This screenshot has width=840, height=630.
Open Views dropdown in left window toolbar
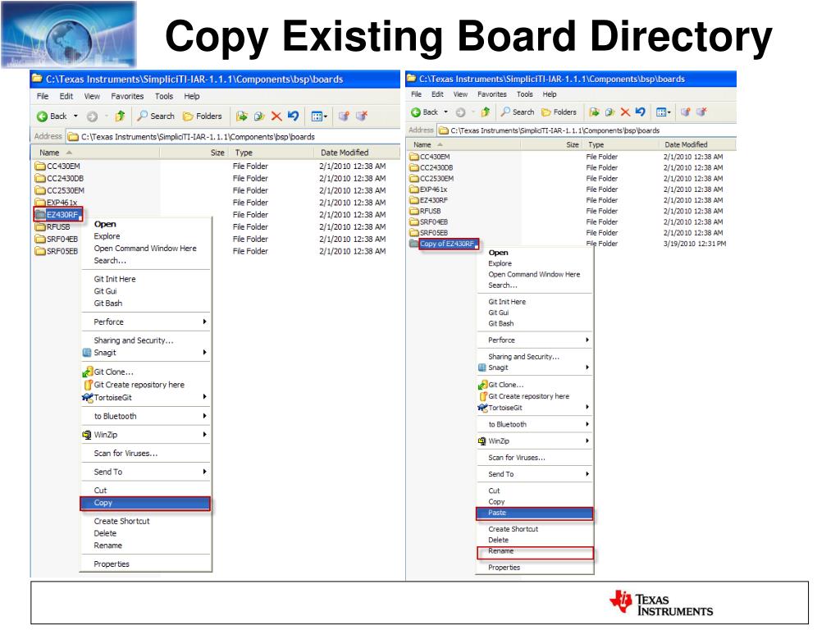point(319,116)
